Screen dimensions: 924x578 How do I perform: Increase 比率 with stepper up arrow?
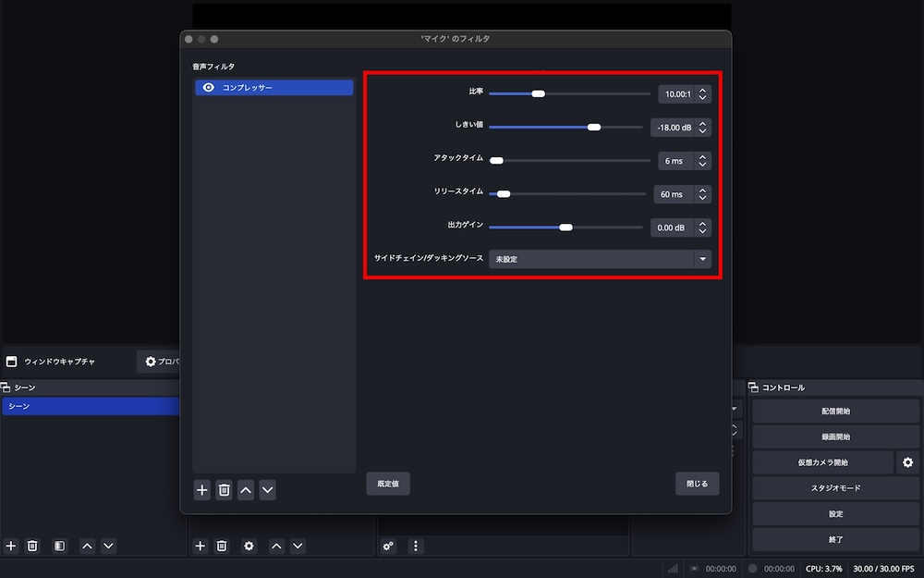702,91
